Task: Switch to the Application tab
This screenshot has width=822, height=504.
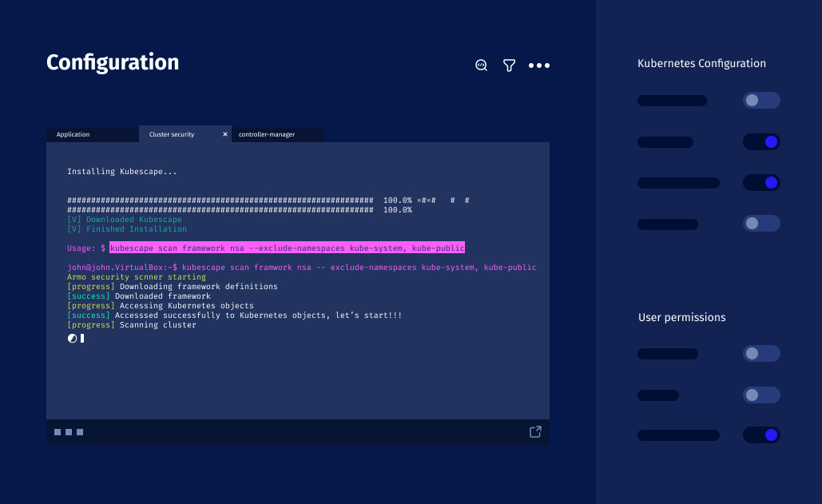Action: pos(93,134)
